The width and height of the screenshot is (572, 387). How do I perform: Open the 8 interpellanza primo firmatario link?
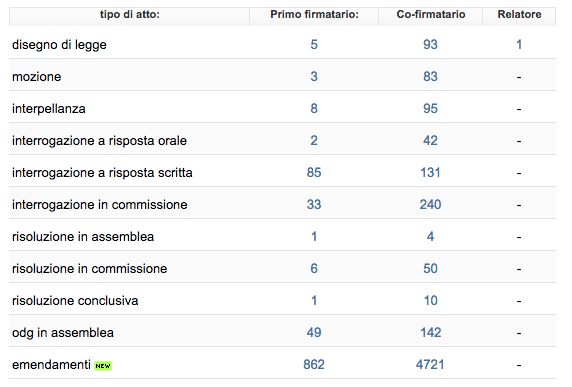pyautogui.click(x=314, y=108)
